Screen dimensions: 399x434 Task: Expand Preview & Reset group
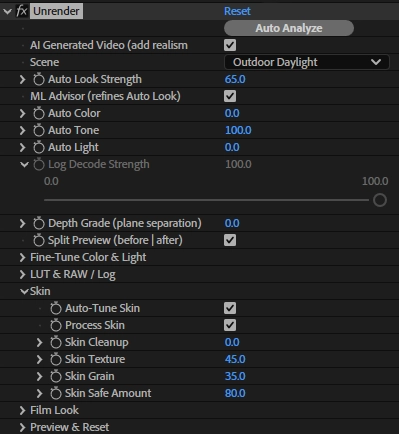[x=22, y=427]
